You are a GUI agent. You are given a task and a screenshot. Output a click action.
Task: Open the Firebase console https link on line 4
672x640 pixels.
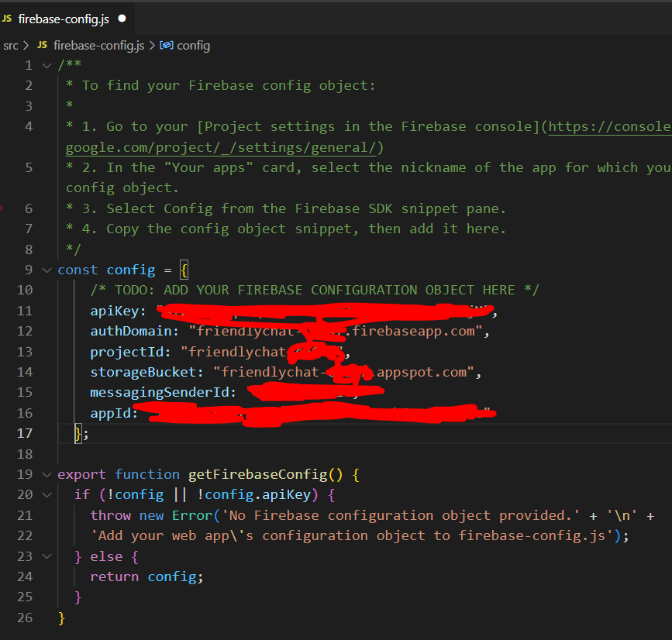(610, 127)
